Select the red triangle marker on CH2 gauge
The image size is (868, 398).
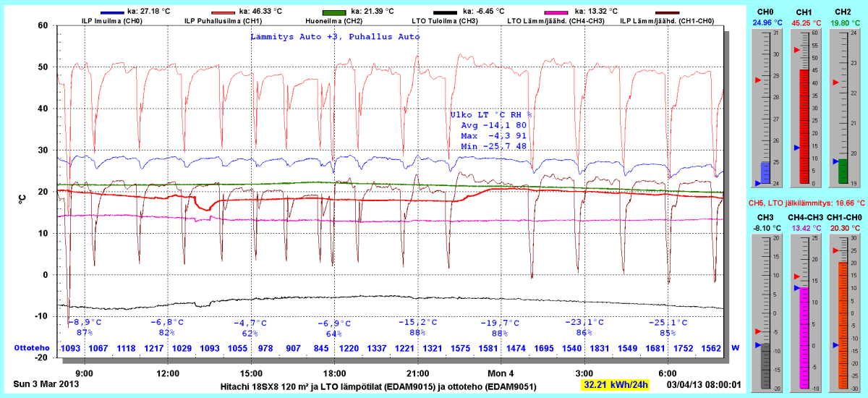[x=835, y=82]
